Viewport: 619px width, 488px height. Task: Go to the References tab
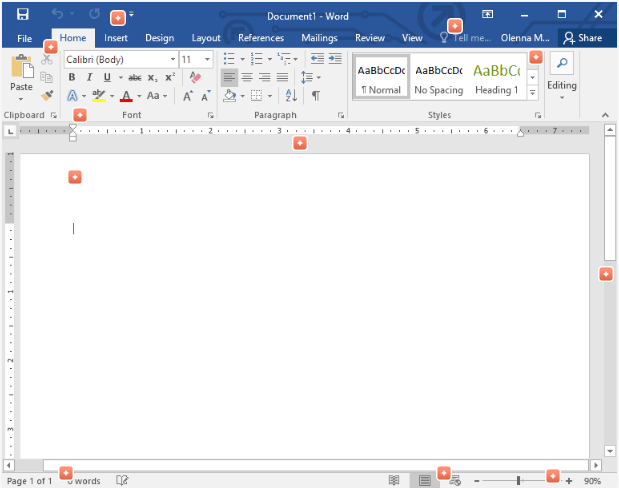261,38
